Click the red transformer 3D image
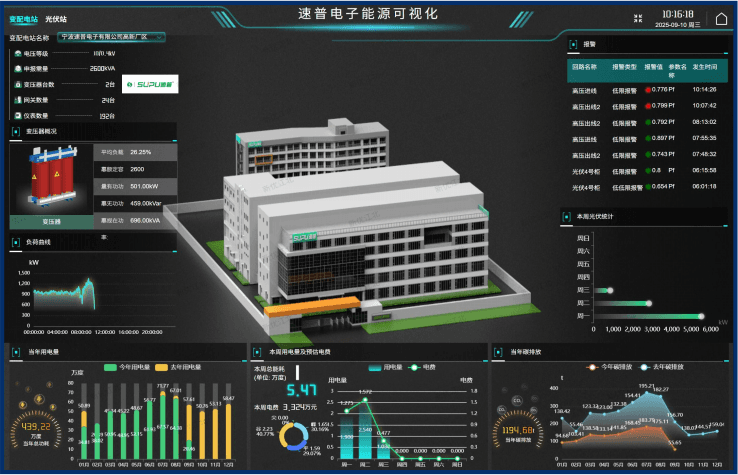Viewport: 738px width, 475px height. 52,177
